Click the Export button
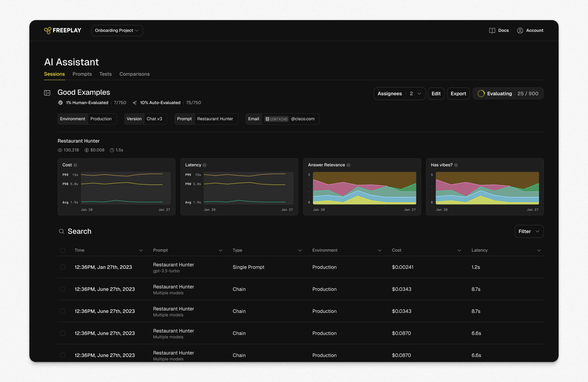The image size is (588, 382). tap(458, 94)
